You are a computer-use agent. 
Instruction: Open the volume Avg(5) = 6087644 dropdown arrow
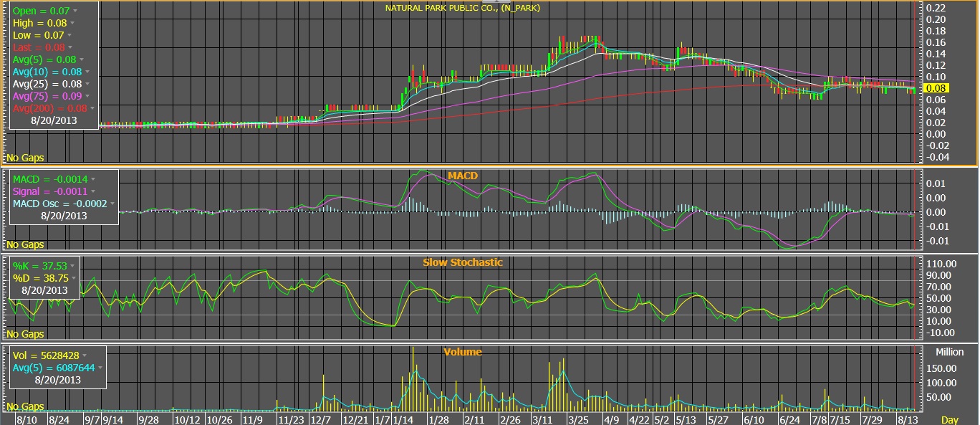coord(100,368)
